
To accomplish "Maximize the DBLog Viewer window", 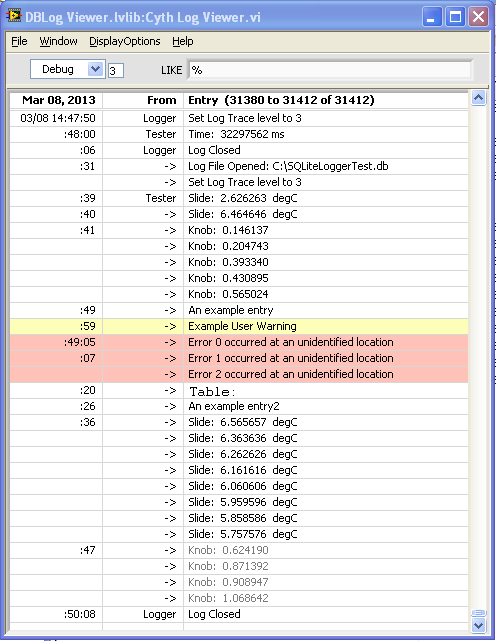I will (x=455, y=17).
